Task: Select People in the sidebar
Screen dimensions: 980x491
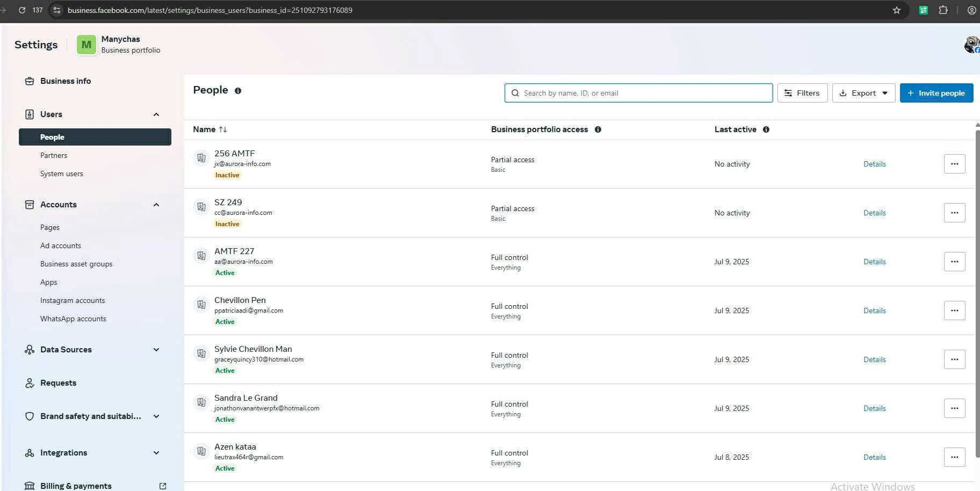Action: pos(95,137)
